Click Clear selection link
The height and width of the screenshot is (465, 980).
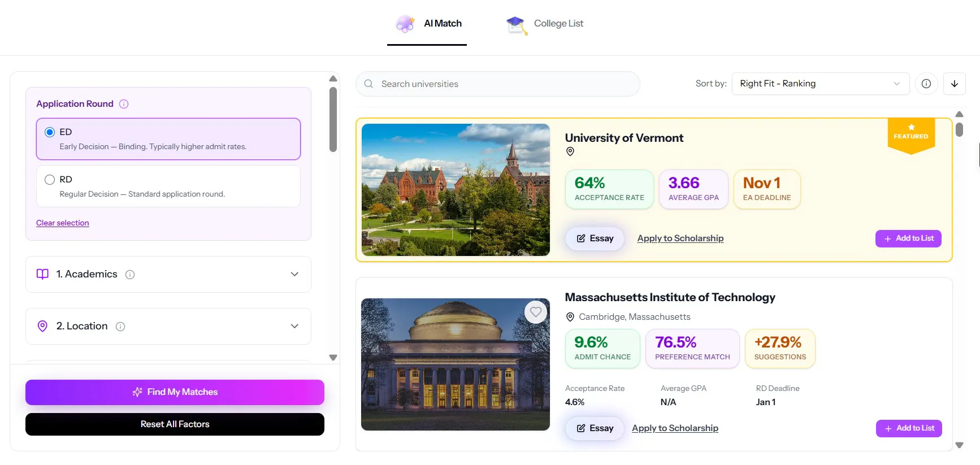coord(63,223)
